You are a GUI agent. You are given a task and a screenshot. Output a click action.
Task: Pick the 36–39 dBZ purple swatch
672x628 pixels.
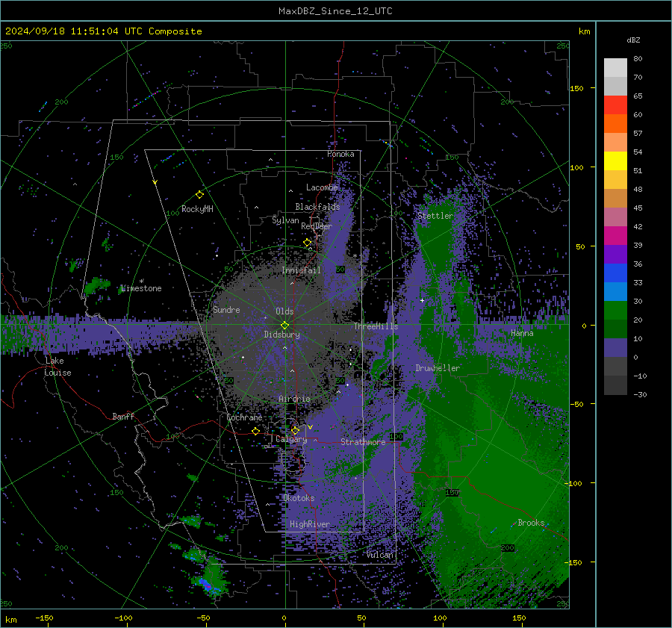615,255
